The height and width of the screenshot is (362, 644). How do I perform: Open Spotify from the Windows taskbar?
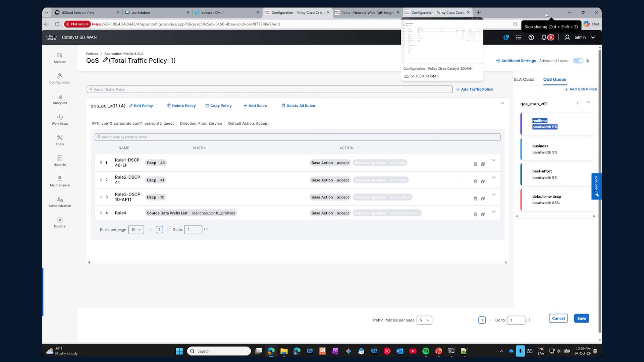(x=426, y=351)
